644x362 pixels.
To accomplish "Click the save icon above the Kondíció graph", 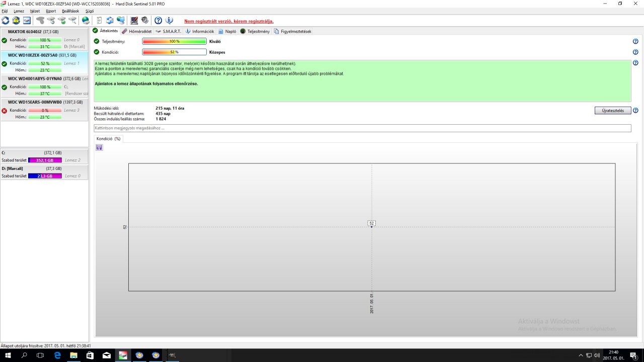I will pos(99,147).
